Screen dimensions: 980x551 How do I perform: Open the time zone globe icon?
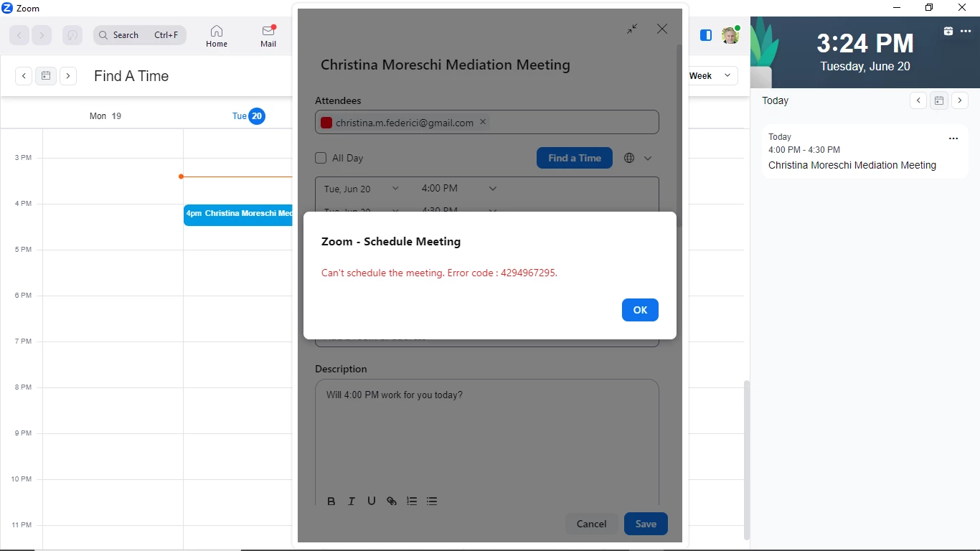point(629,158)
